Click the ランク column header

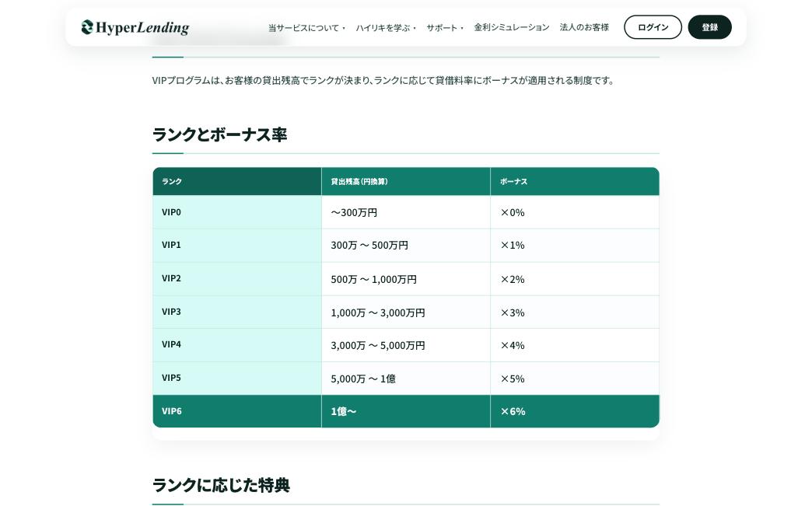(237, 182)
